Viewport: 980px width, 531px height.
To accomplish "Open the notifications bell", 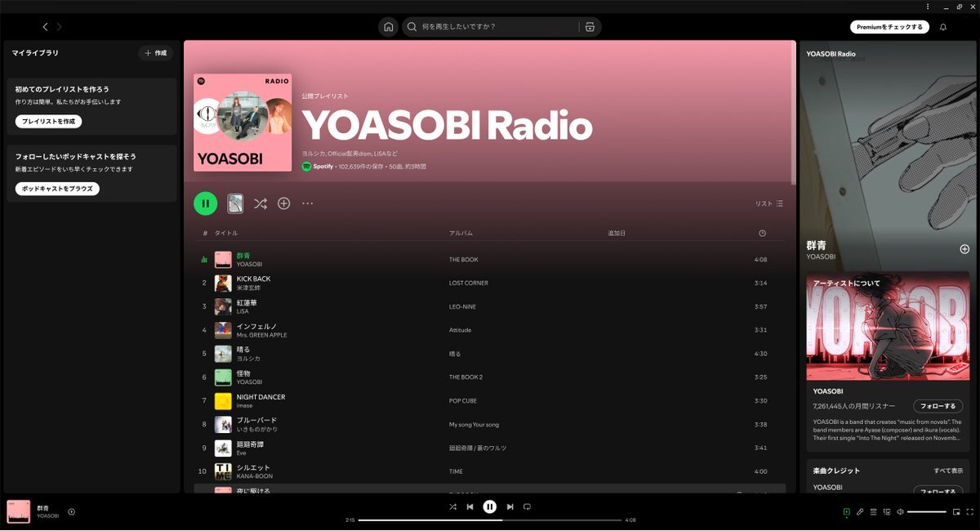I will point(943,27).
